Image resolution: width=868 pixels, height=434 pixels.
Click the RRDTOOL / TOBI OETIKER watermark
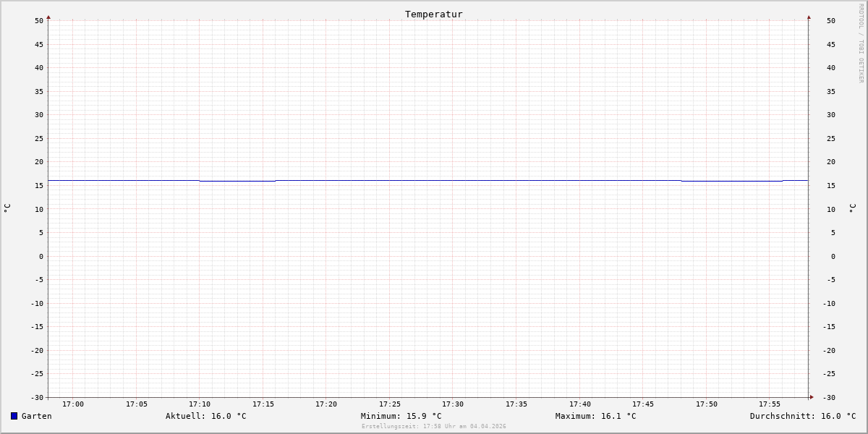(861, 43)
